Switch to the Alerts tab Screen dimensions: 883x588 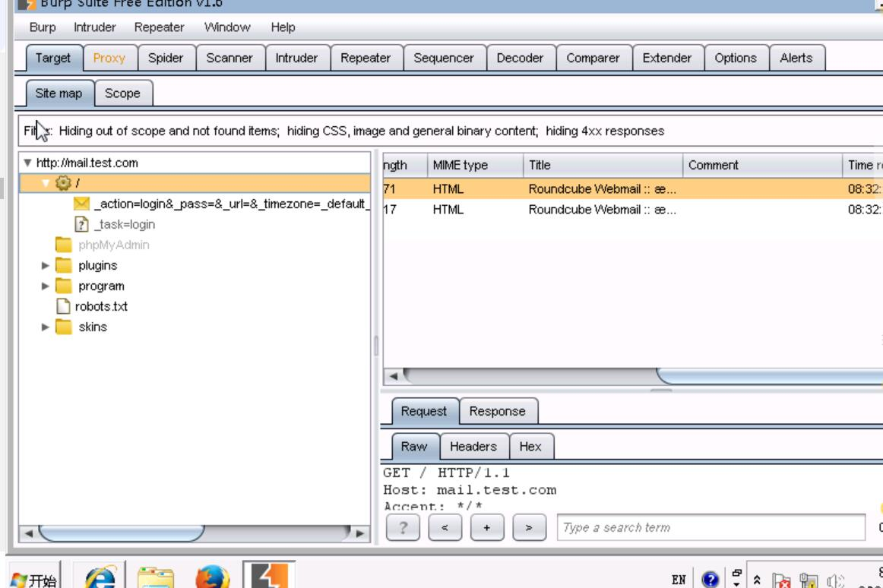pos(796,58)
